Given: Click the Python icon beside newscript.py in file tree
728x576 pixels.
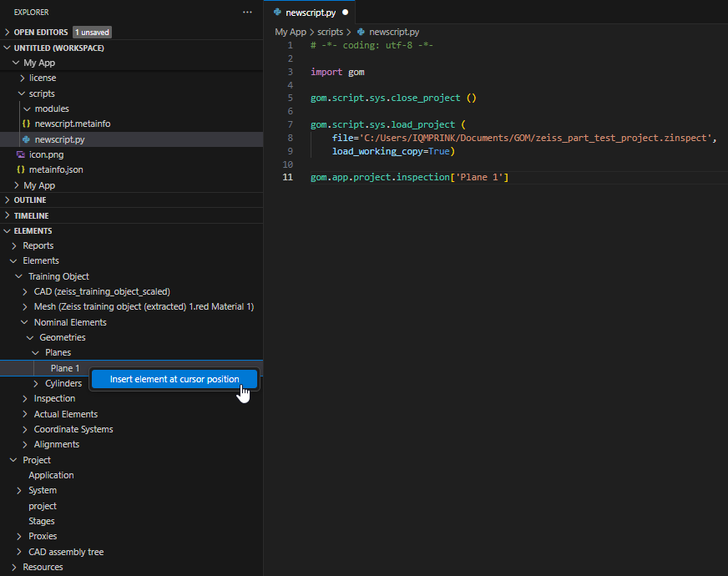Looking at the screenshot, I should click(27, 139).
